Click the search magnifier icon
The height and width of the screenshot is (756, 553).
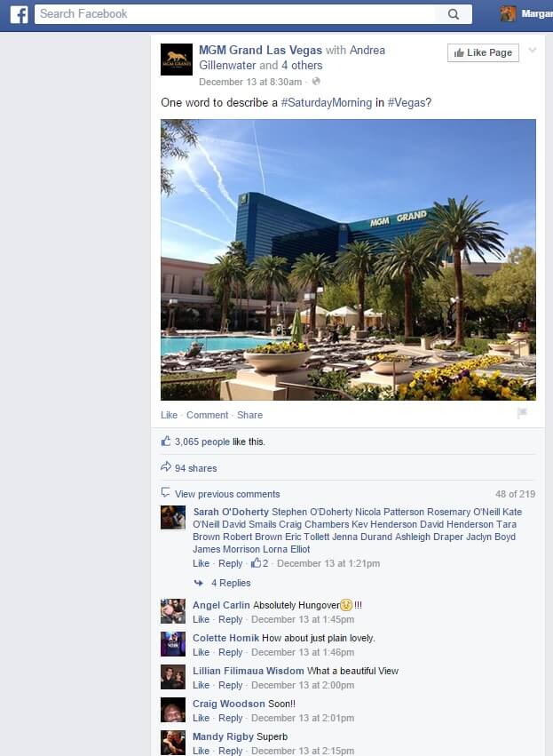pyautogui.click(x=454, y=14)
